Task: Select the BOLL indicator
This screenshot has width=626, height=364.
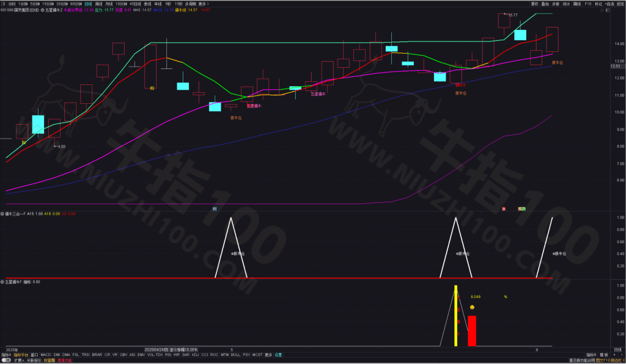Action: pos(235,355)
